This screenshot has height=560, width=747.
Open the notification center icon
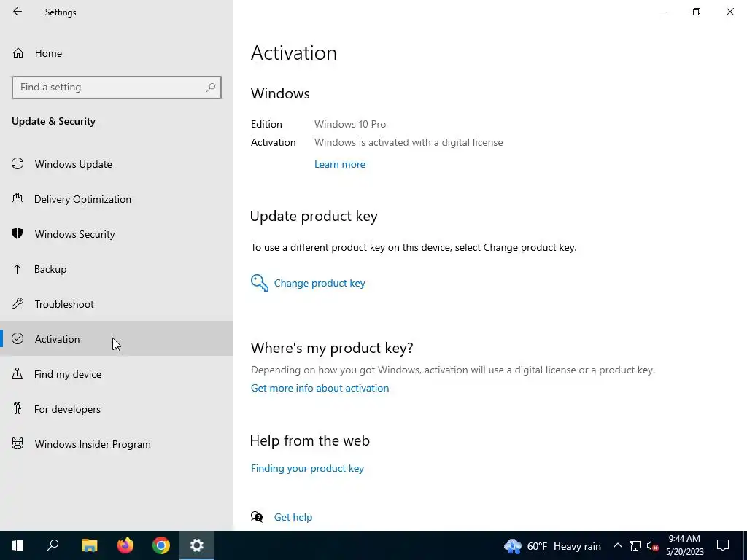click(723, 545)
